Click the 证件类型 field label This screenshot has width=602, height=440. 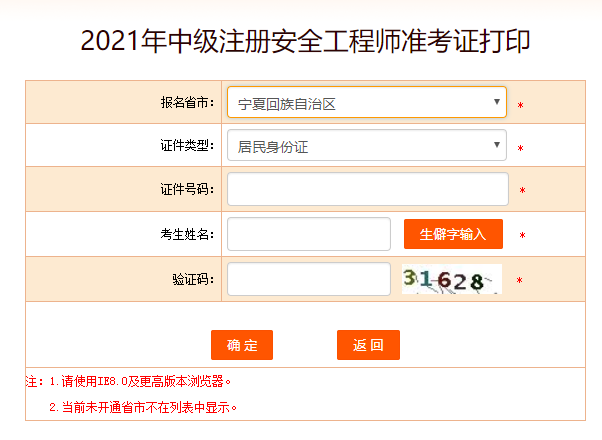click(x=187, y=146)
